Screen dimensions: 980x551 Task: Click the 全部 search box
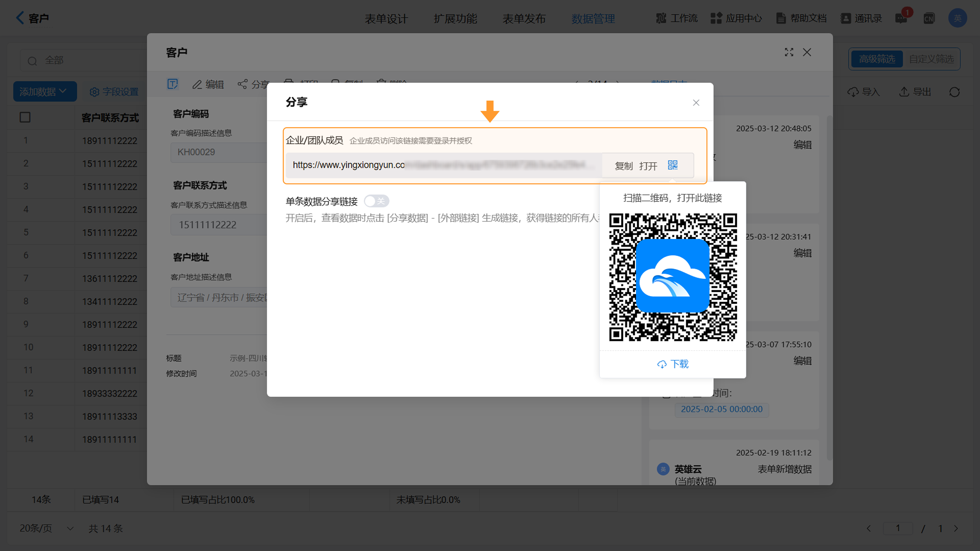[84, 61]
